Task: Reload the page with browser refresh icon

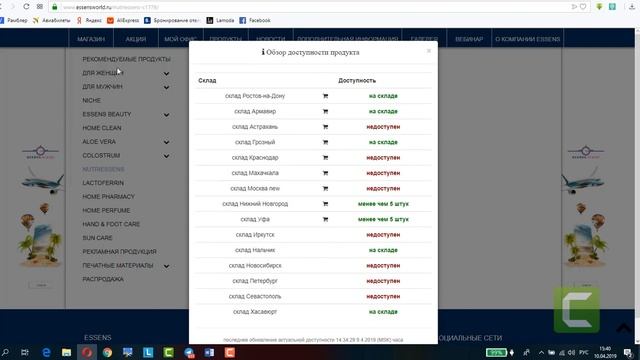Action: [26, 7]
